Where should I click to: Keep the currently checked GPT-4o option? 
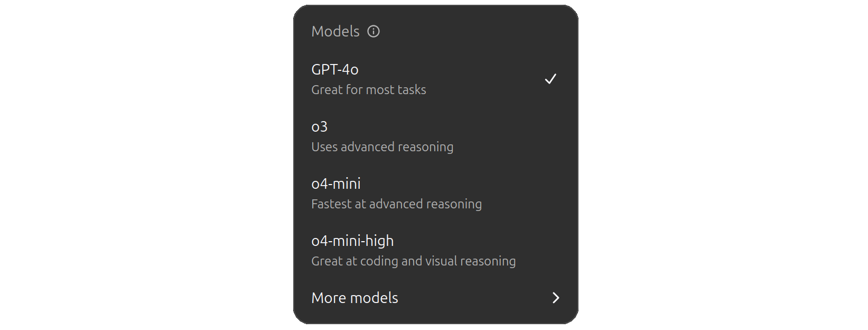pos(435,79)
